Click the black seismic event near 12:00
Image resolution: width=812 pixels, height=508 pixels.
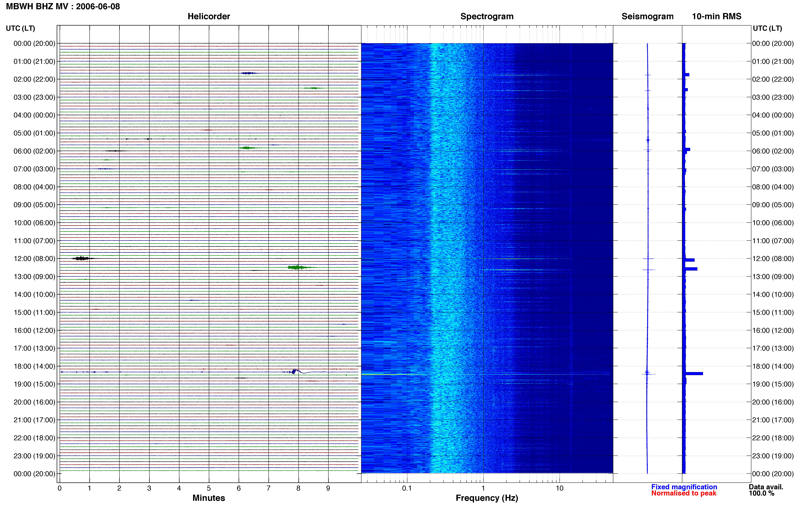point(82,258)
